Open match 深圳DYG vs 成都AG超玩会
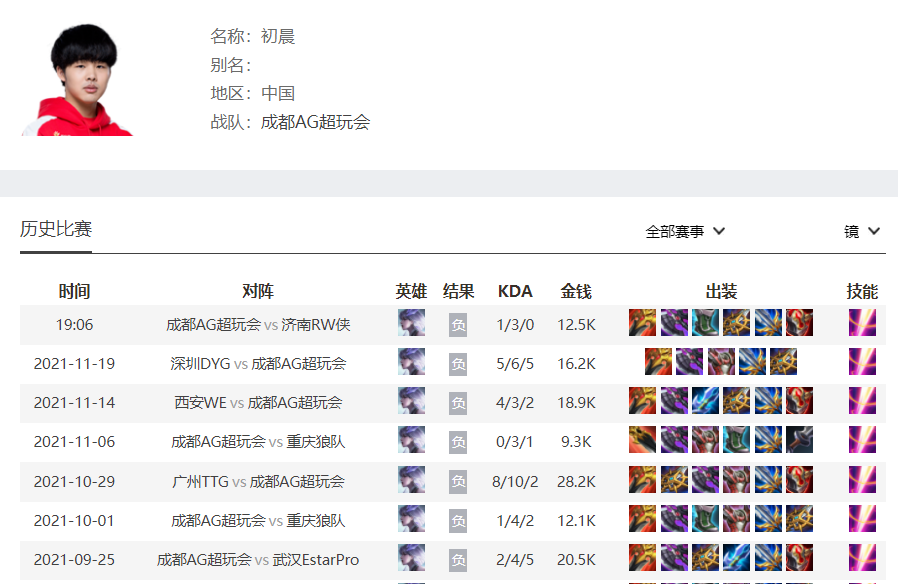The width and height of the screenshot is (898, 584). click(x=258, y=364)
